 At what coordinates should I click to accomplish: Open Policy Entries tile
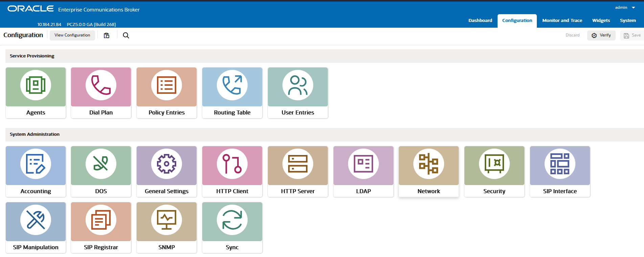point(167,93)
